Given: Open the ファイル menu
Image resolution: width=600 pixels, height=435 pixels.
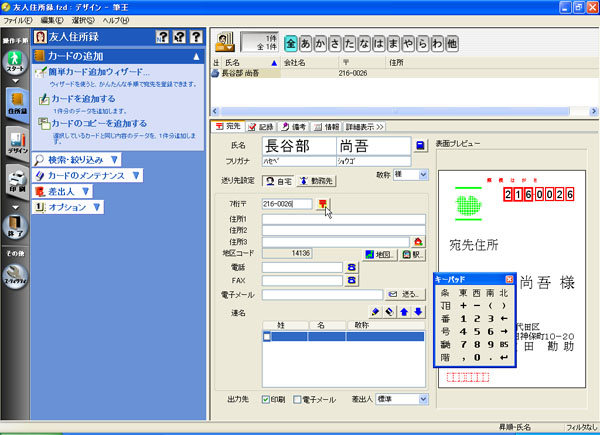Looking at the screenshot, I should point(17,20).
